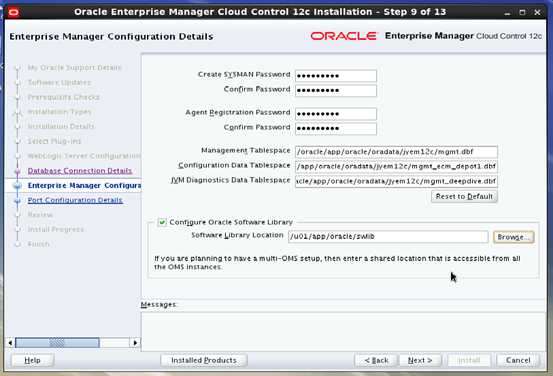
Task: Click the Database Connection Details step marker
Action: click(17, 171)
